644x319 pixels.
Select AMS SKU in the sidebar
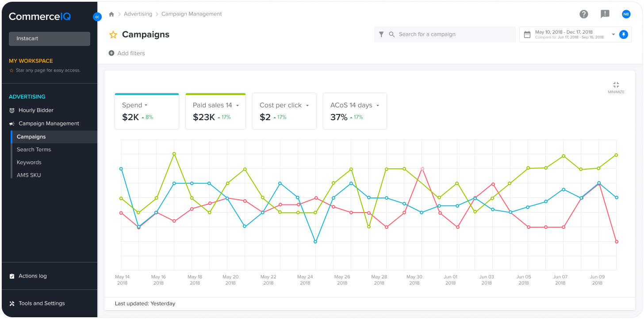[29, 175]
